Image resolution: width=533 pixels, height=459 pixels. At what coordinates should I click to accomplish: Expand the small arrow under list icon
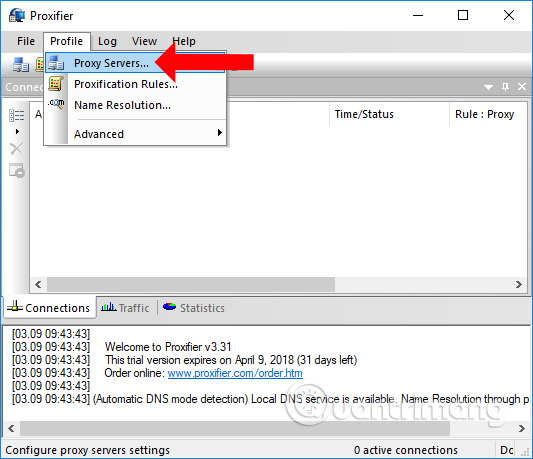tap(17, 132)
